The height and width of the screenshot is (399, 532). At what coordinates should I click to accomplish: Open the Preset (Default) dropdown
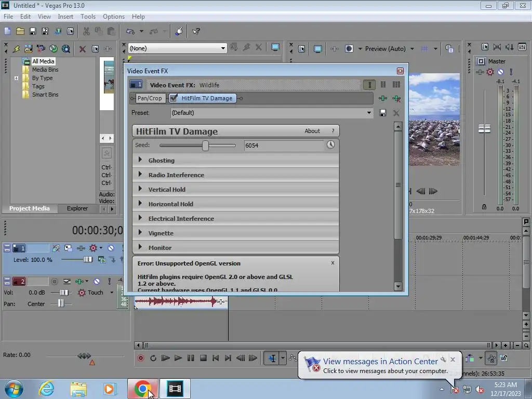coord(369,113)
